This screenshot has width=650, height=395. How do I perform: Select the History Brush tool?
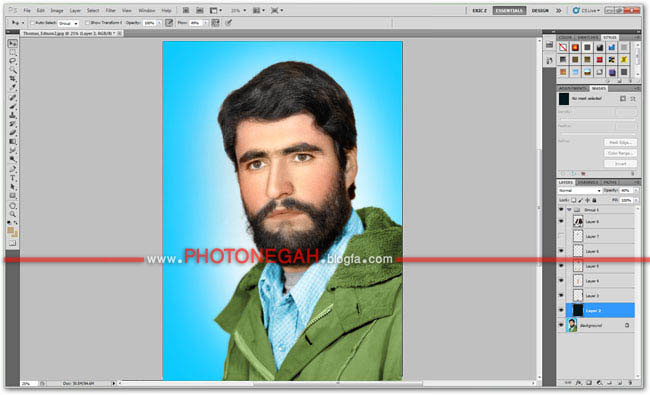tap(13, 124)
